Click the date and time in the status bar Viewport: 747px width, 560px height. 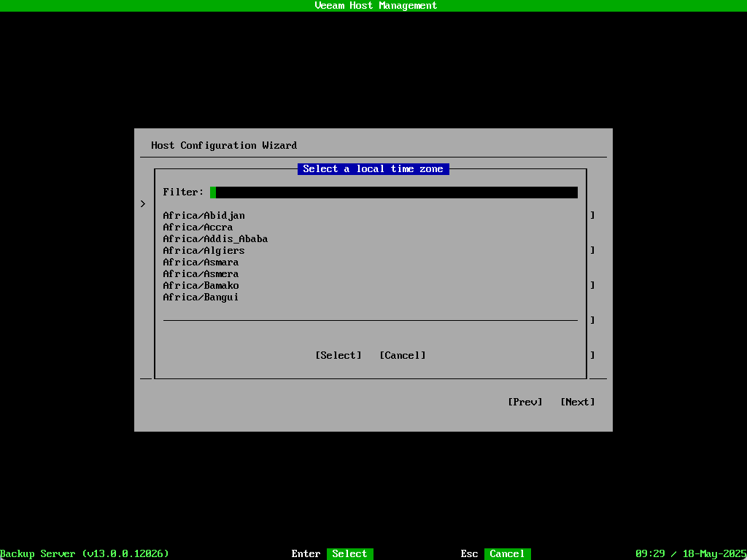point(690,554)
